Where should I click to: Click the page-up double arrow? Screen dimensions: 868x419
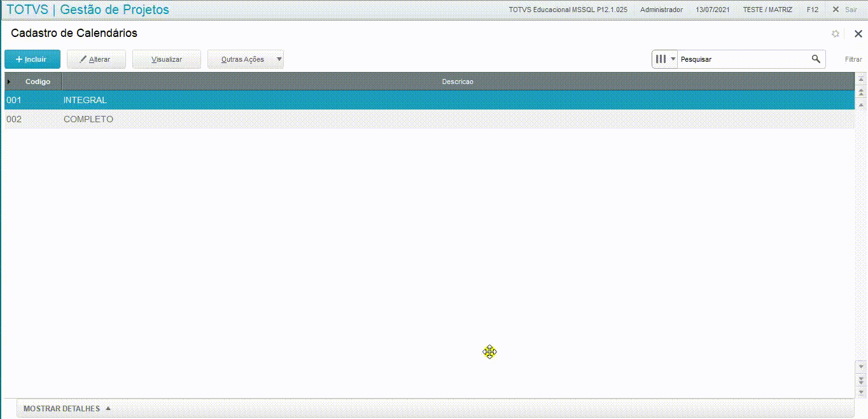pyautogui.click(x=861, y=92)
